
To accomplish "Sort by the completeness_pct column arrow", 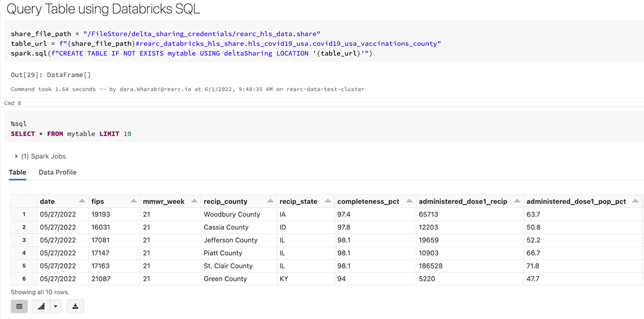I will point(408,201).
